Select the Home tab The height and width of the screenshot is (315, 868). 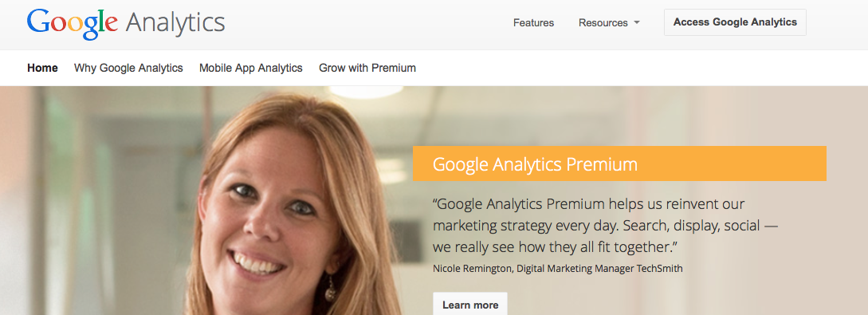click(x=42, y=68)
